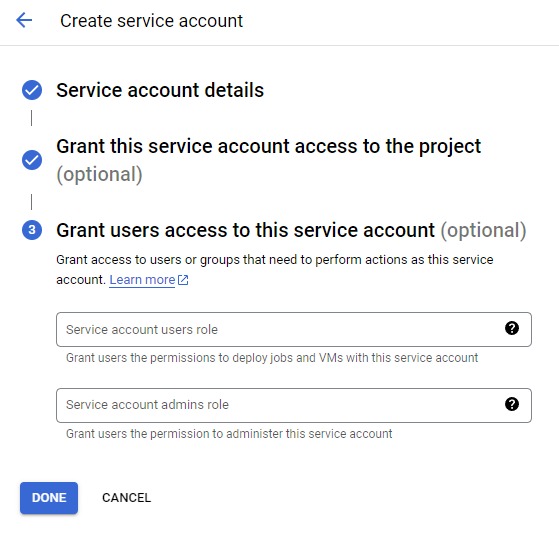This screenshot has width=559, height=560.
Task: Click the Service account details checkmark icon
Action: (32, 90)
